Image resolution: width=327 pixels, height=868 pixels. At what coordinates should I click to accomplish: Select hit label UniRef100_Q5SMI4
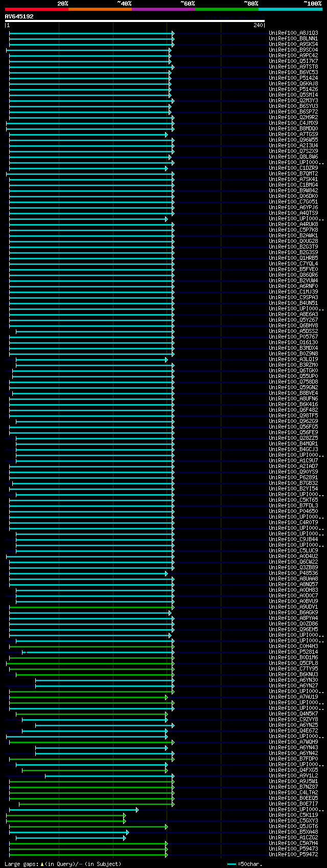pos(293,95)
